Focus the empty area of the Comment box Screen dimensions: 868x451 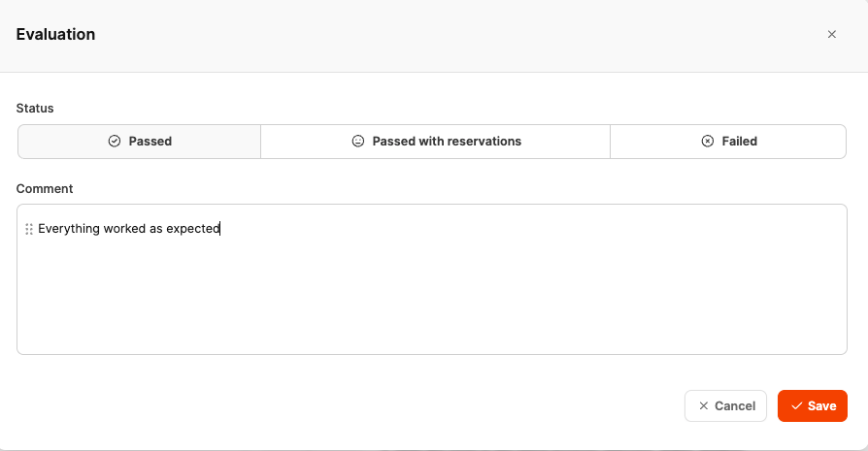click(431, 301)
